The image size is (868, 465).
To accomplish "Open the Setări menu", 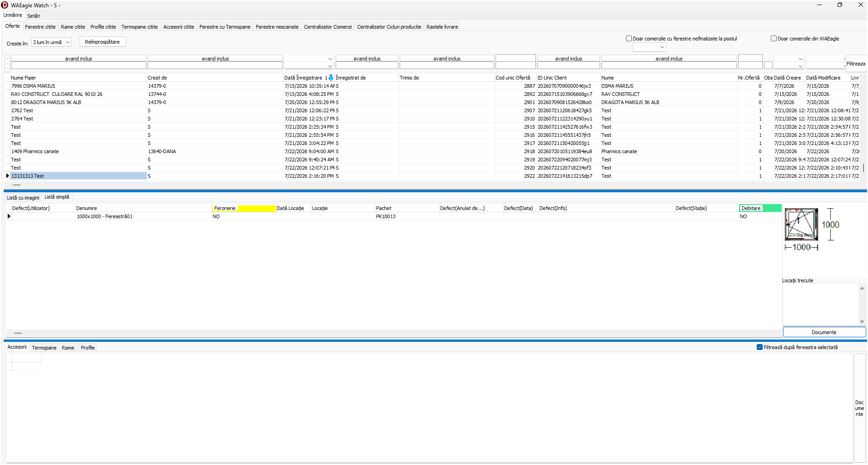I will point(34,16).
